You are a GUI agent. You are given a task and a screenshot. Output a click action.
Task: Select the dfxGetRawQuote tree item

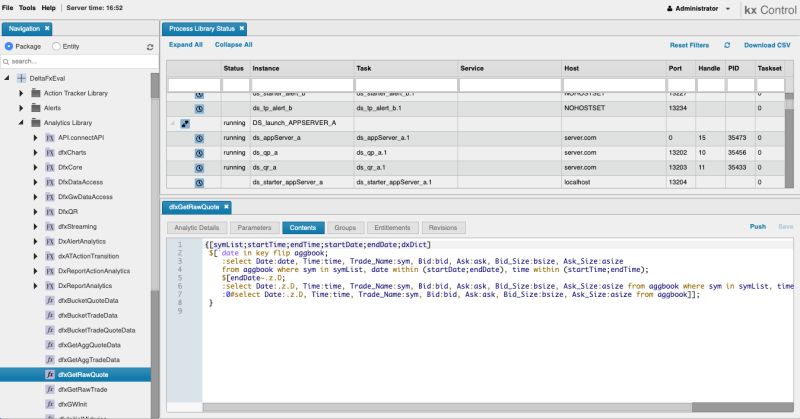pos(75,375)
